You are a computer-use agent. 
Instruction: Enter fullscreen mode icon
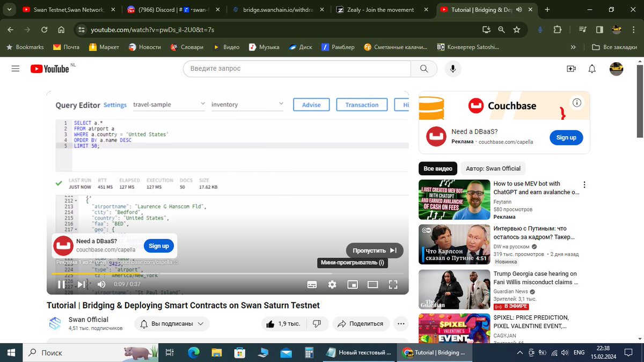point(393,284)
